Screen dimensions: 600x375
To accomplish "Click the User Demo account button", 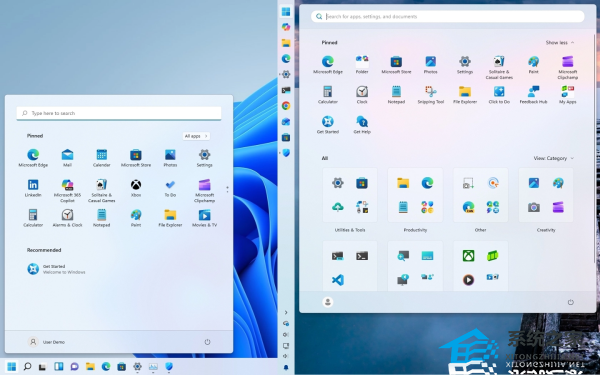I will pos(46,342).
